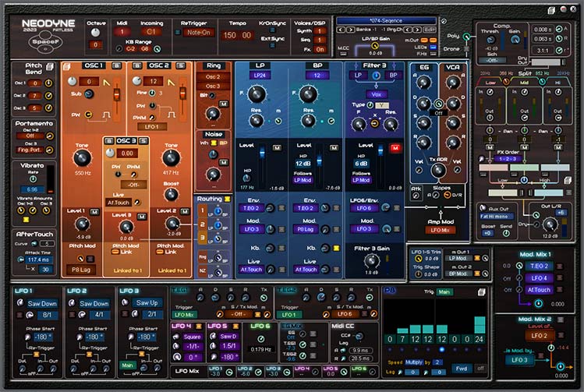Open LFO 4 Square waveform selector
The image size is (584, 392).
point(192,337)
